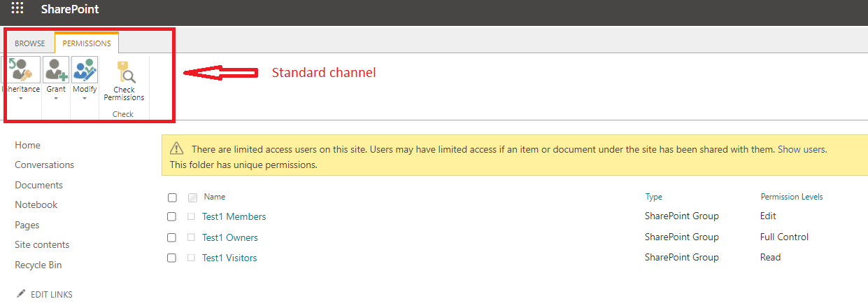Click the small icon beside Test1 Visitors
This screenshot has height=306, width=868.
[191, 258]
